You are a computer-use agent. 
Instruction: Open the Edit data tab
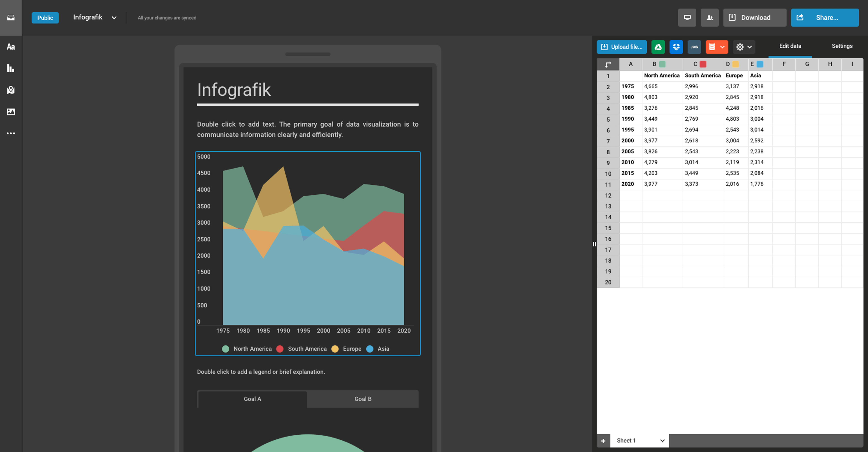[790, 46]
